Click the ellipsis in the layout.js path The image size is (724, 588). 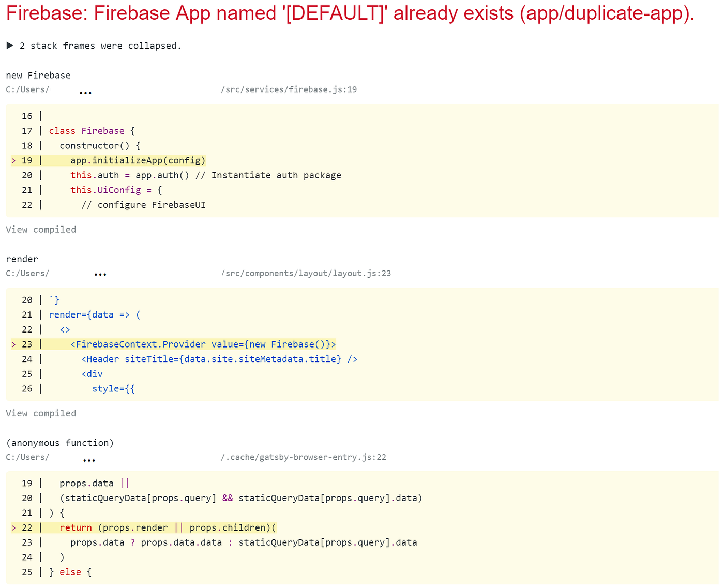coord(100,274)
